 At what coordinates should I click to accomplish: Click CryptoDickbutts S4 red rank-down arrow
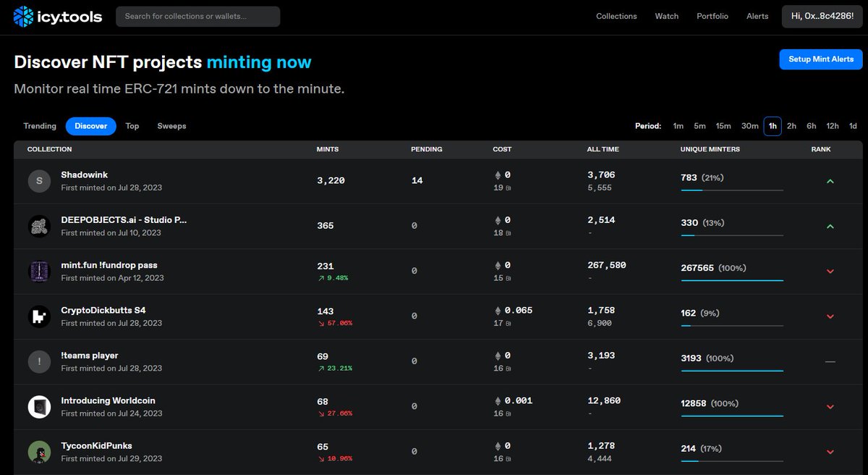830,316
